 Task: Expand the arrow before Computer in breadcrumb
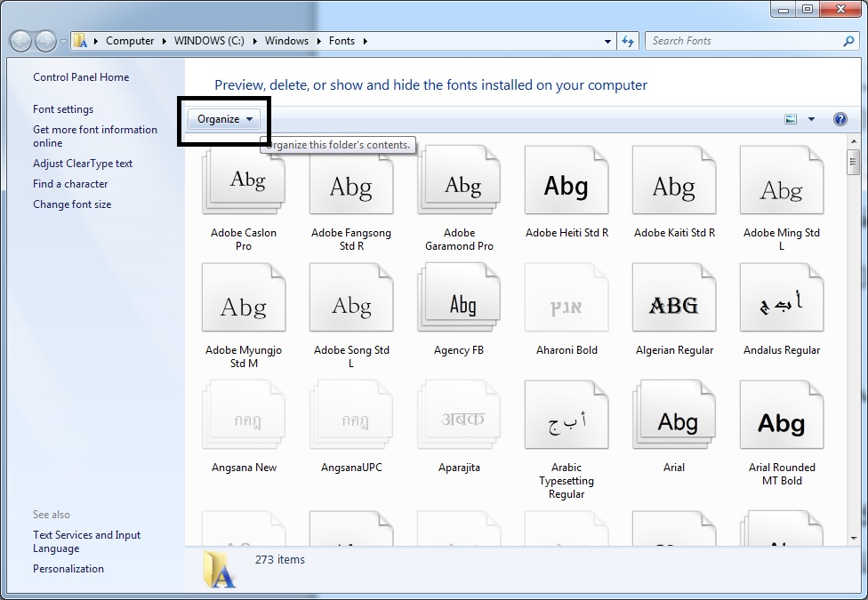pyautogui.click(x=96, y=41)
